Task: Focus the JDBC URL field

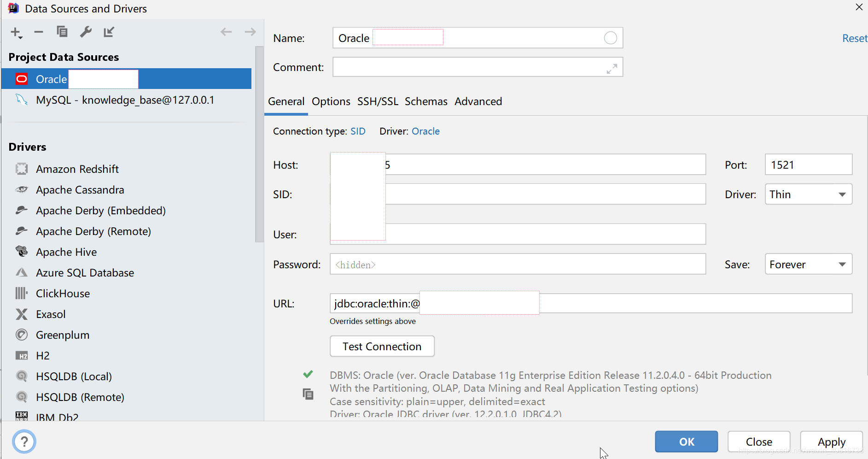Action: pos(591,303)
